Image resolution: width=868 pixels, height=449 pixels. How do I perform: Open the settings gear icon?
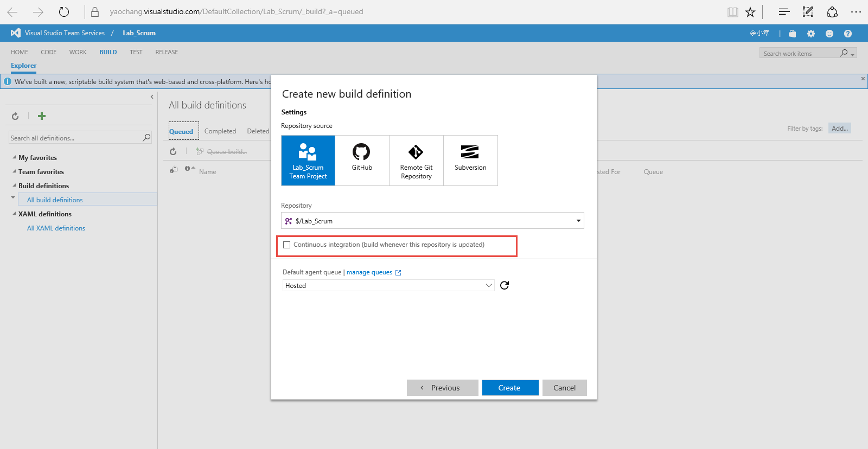(x=811, y=34)
